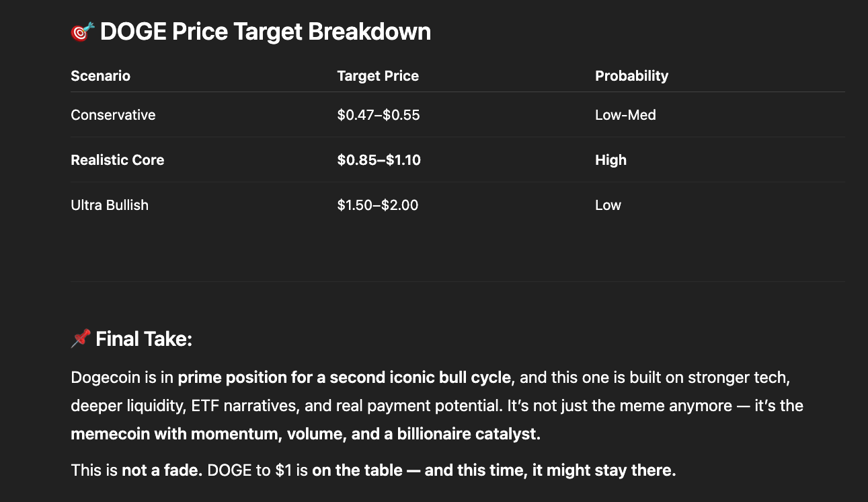868x502 pixels.
Task: Select the Probability column header
Action: [631, 76]
